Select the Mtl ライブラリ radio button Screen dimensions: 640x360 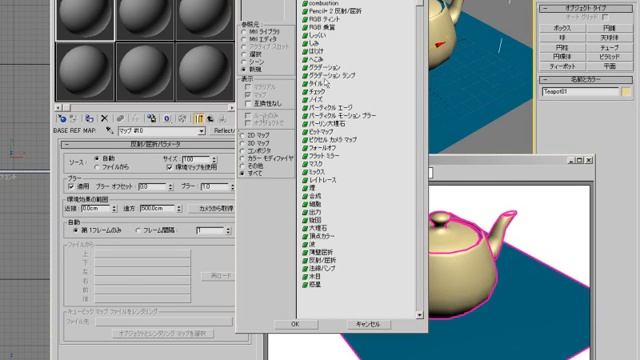click(x=244, y=31)
